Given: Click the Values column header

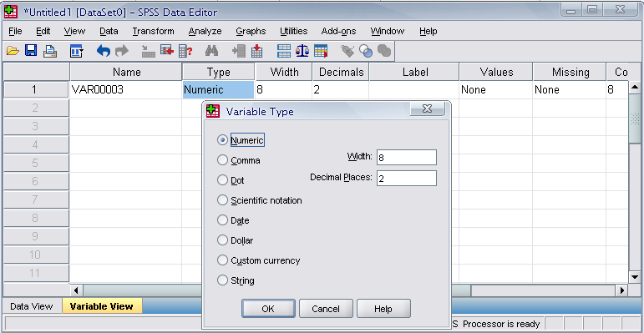Looking at the screenshot, I should pos(496,73).
